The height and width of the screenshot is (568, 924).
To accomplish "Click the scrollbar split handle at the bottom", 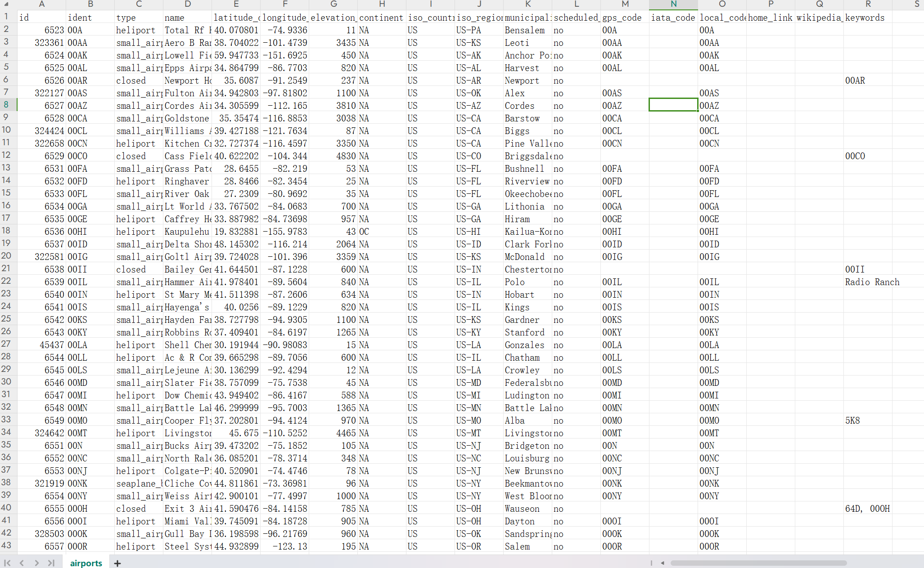I will pos(651,563).
